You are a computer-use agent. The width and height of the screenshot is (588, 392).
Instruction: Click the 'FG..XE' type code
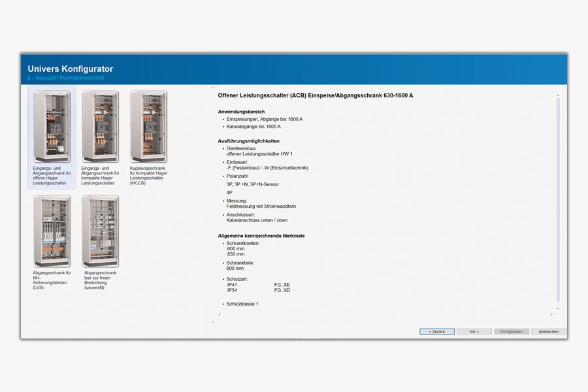coord(282,285)
